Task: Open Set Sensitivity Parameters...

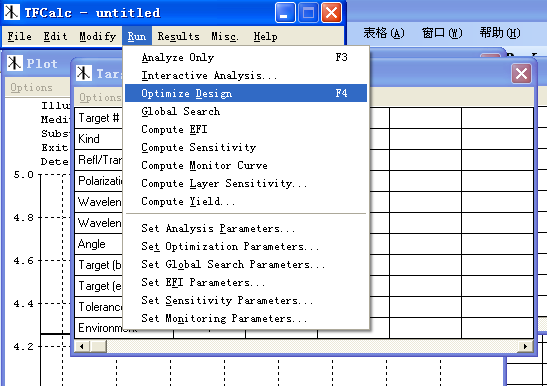Action: click(x=246, y=300)
